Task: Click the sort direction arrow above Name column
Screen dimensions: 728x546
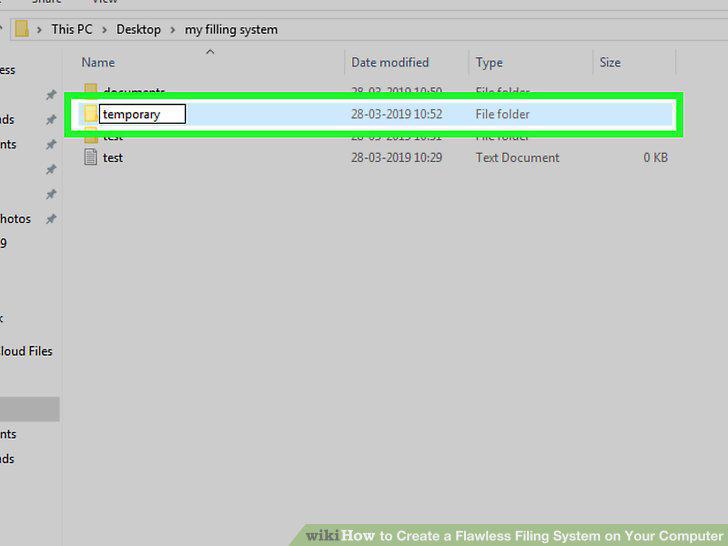Action: (210, 52)
